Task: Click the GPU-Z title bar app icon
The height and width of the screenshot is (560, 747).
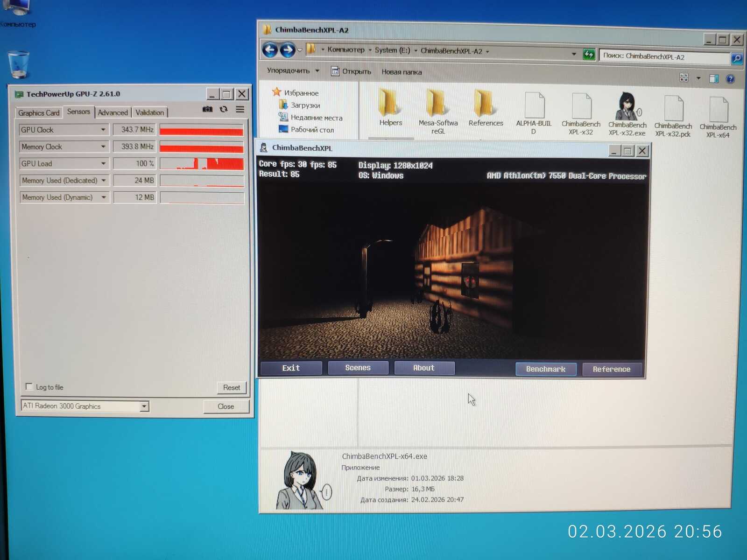Action: point(19,94)
